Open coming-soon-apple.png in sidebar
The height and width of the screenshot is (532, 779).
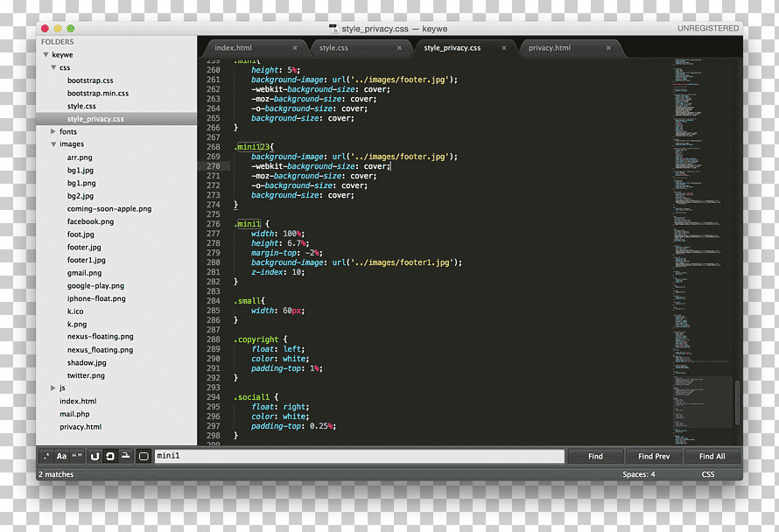(x=109, y=209)
